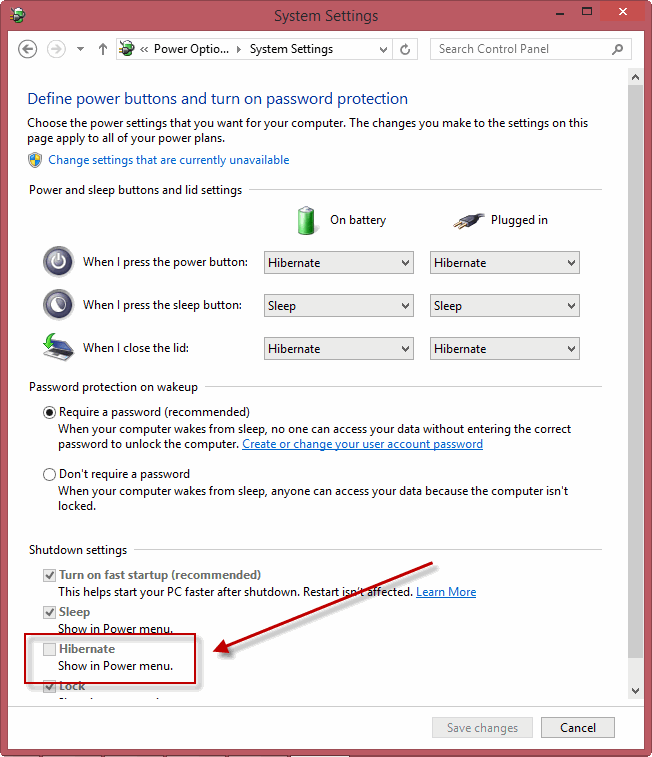
Task: Click the Shutdown settings section label
Action: [x=78, y=550]
